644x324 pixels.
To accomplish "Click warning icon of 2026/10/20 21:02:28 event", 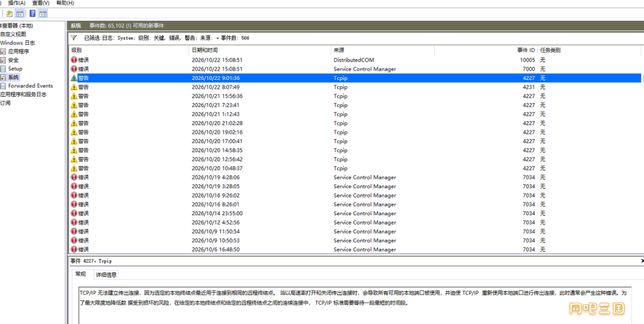I will point(74,123).
